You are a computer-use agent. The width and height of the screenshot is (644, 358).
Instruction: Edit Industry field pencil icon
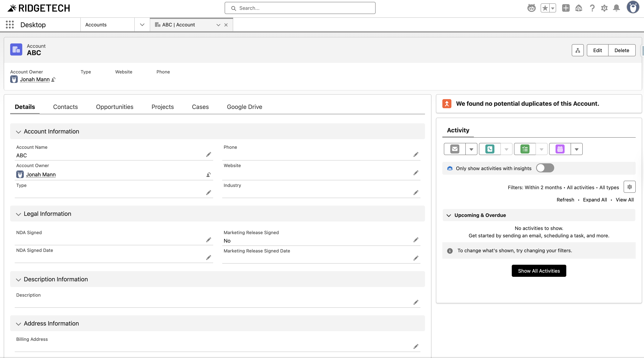(x=416, y=192)
